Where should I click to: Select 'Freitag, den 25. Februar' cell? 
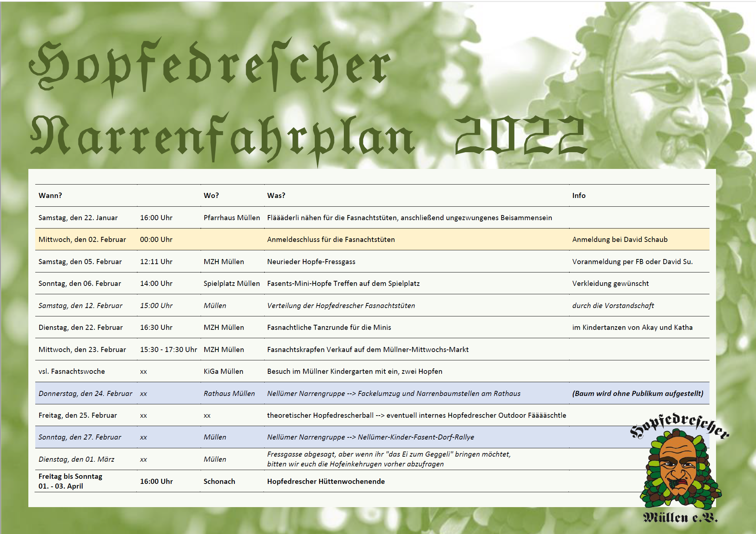coord(78,415)
